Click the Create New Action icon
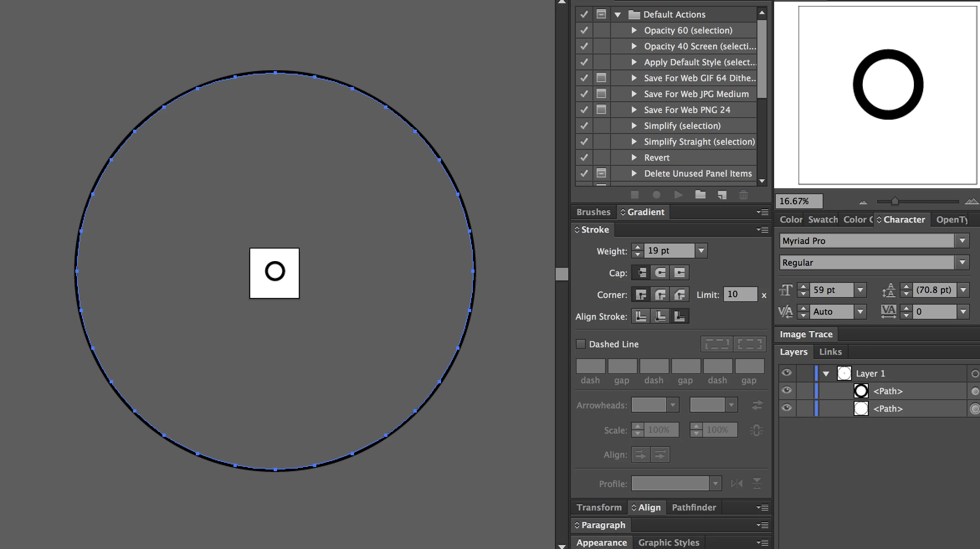The height and width of the screenshot is (549, 980). pos(722,195)
